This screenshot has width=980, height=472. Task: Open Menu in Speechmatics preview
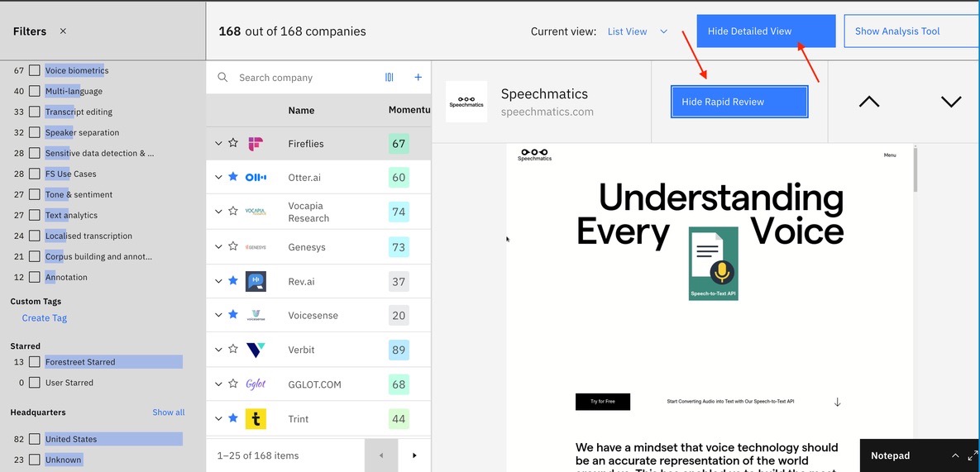(890, 155)
